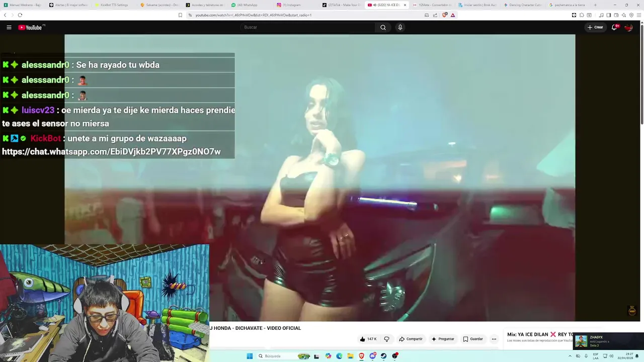The width and height of the screenshot is (644, 362).
Task: Click the Crear button
Action: point(595,27)
